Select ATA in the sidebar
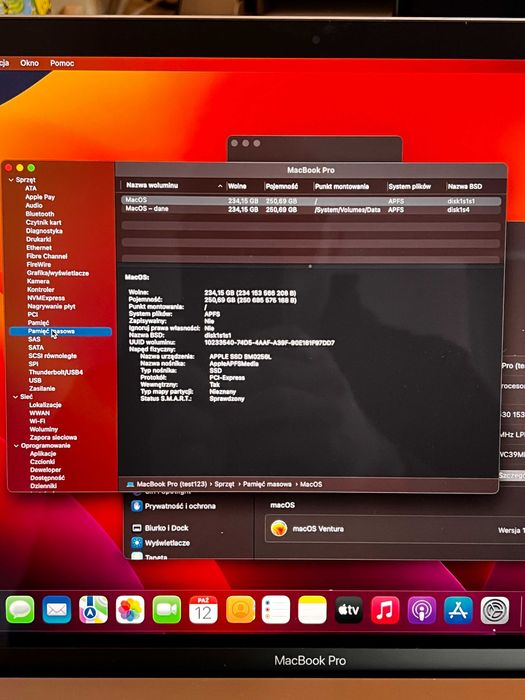Screen dimensions: 525x700 coord(31,188)
